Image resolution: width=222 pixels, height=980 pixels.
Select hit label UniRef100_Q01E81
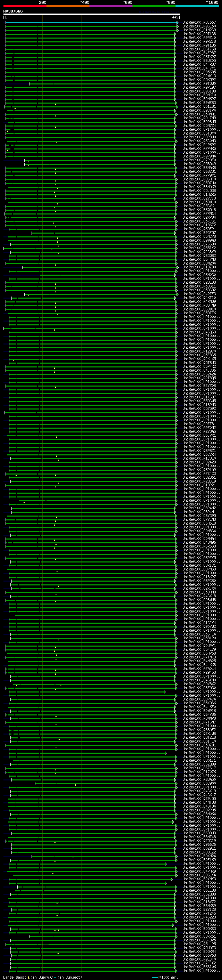pos(199,106)
